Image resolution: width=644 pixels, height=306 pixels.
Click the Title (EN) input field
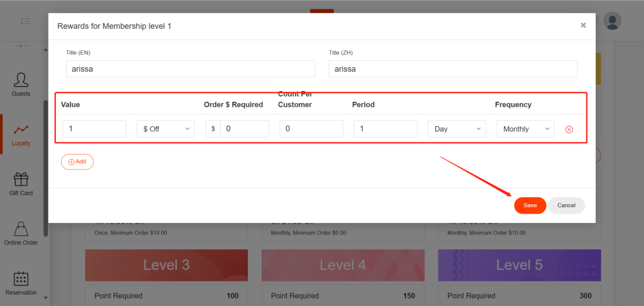click(191, 69)
